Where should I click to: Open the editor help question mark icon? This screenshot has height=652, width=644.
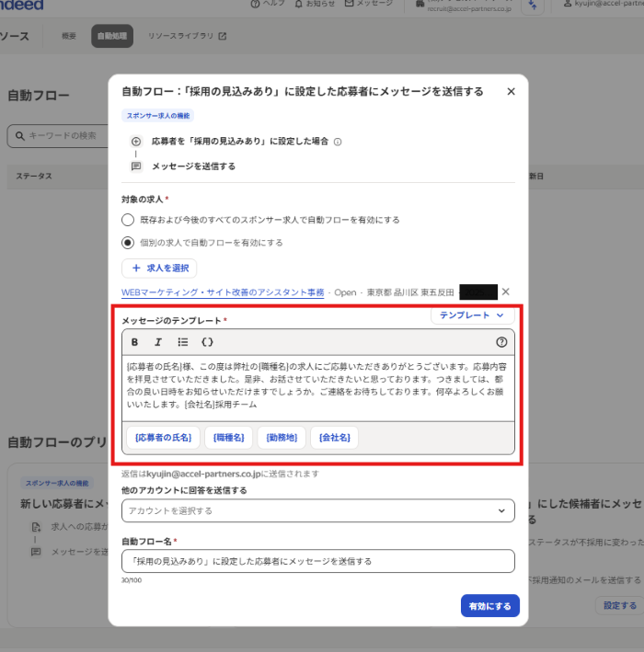(501, 342)
